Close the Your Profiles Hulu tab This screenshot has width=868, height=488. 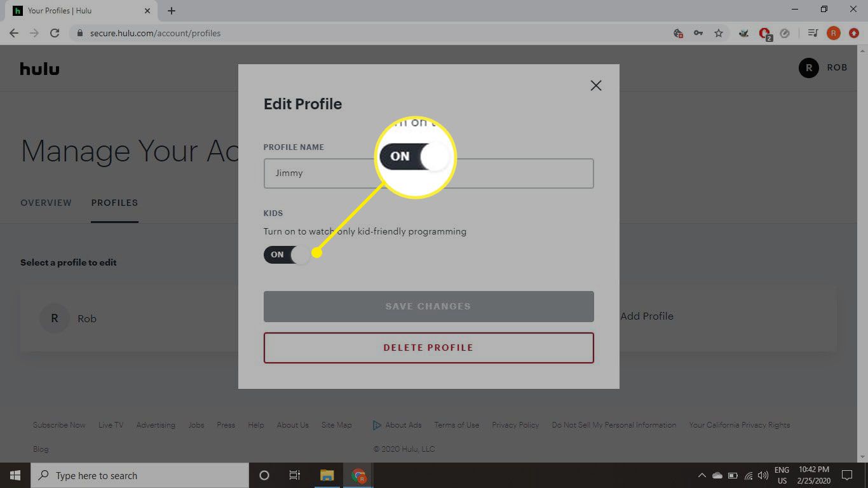click(147, 11)
